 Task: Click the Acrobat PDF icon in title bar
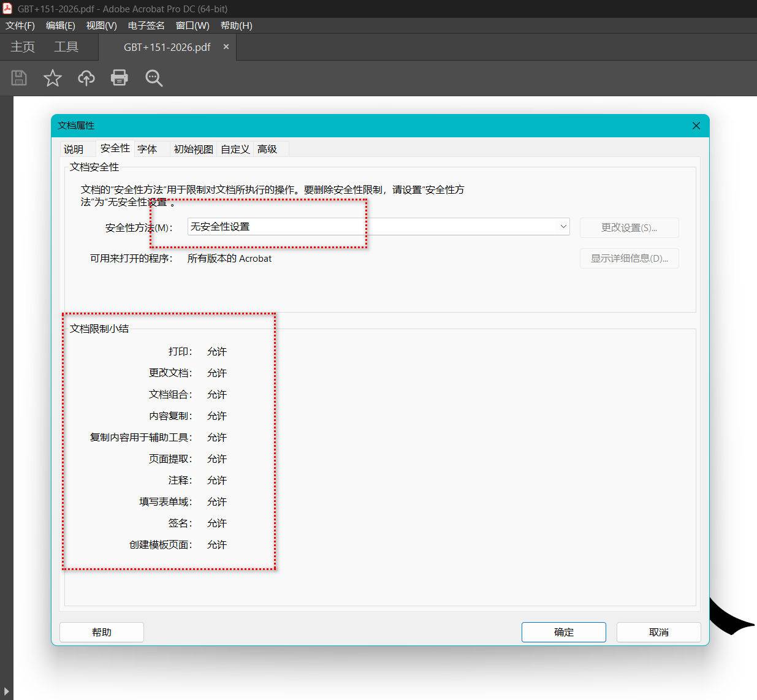click(x=7, y=9)
